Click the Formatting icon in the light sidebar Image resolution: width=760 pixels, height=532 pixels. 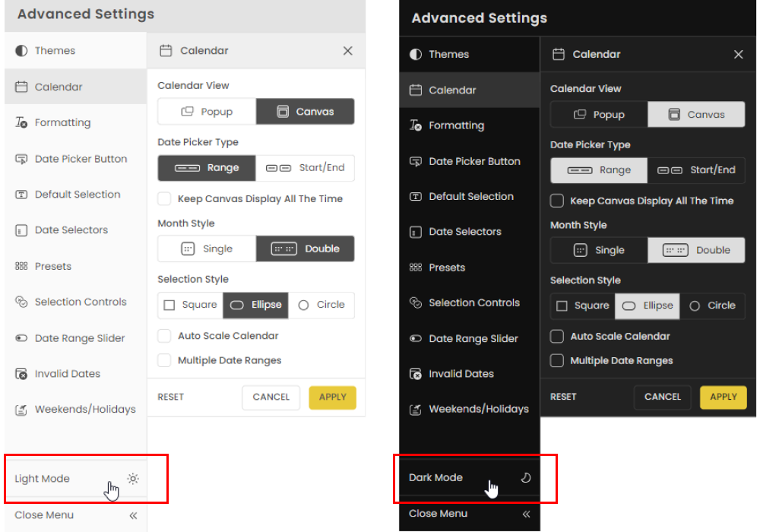click(x=21, y=123)
